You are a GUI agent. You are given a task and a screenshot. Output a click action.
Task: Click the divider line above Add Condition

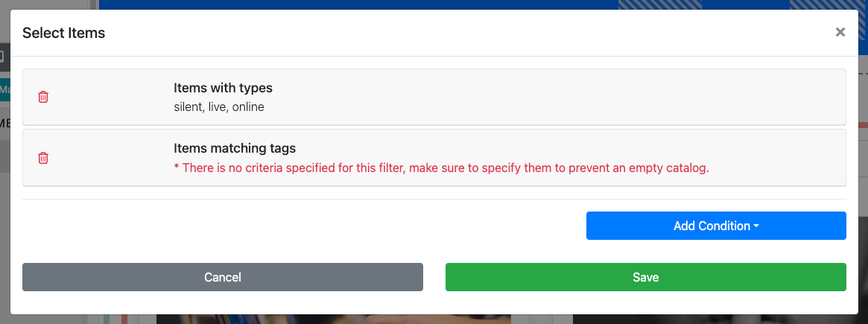[434, 199]
